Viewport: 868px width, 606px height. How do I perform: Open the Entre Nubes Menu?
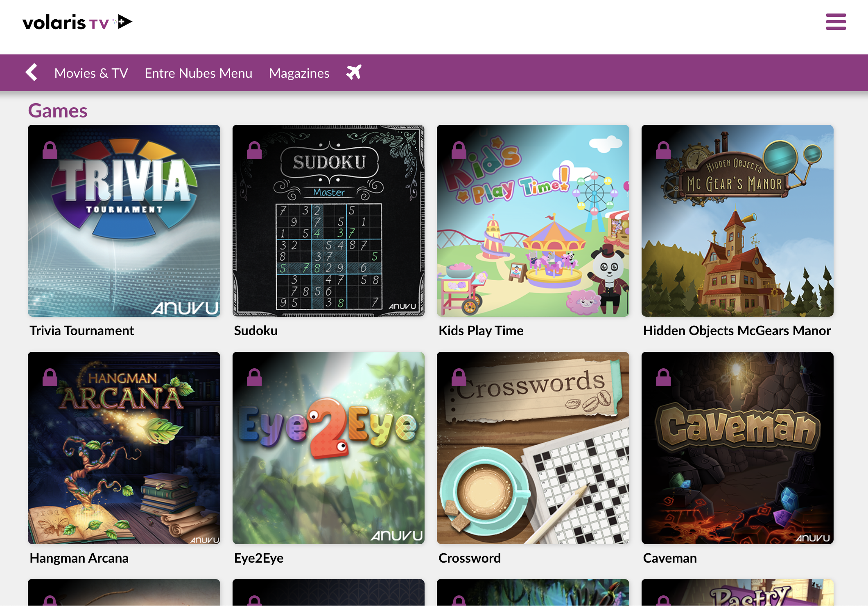[199, 73]
